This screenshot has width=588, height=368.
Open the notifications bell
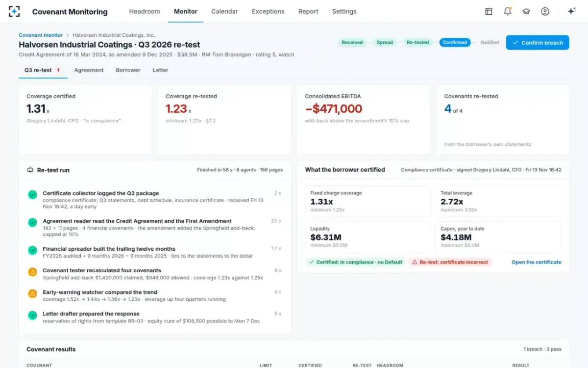pos(508,11)
